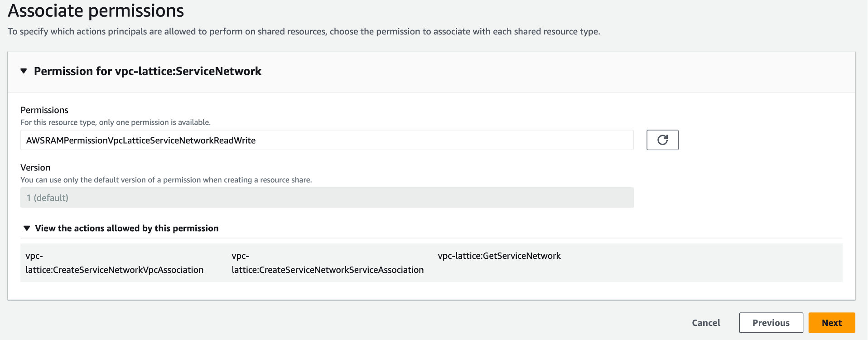The width and height of the screenshot is (868, 340).
Task: Click 'only one permission is available' hint
Action: [116, 122]
